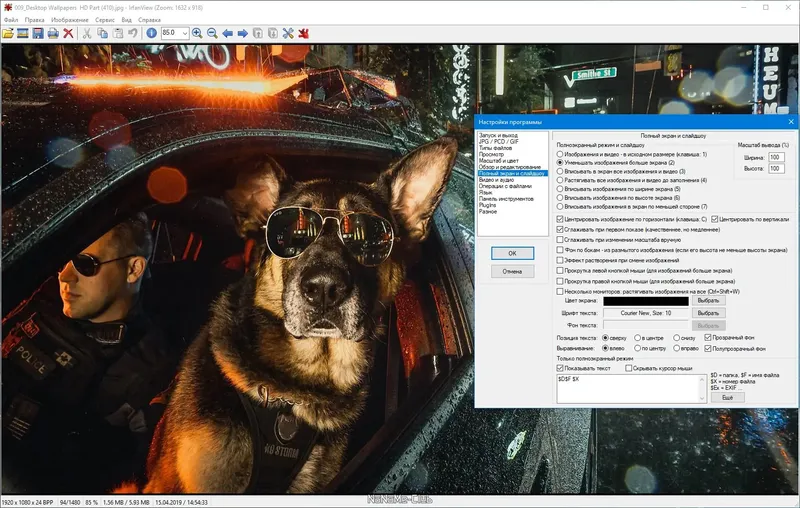Image resolution: width=800 pixels, height=508 pixels.
Task: Zoom in with the magnifier plus icon
Action: (197, 33)
